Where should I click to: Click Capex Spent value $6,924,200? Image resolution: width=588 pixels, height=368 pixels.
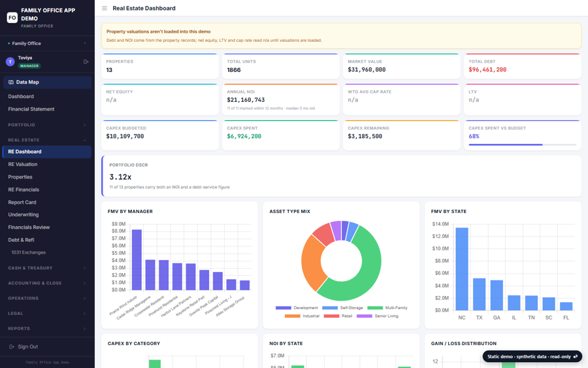point(244,137)
